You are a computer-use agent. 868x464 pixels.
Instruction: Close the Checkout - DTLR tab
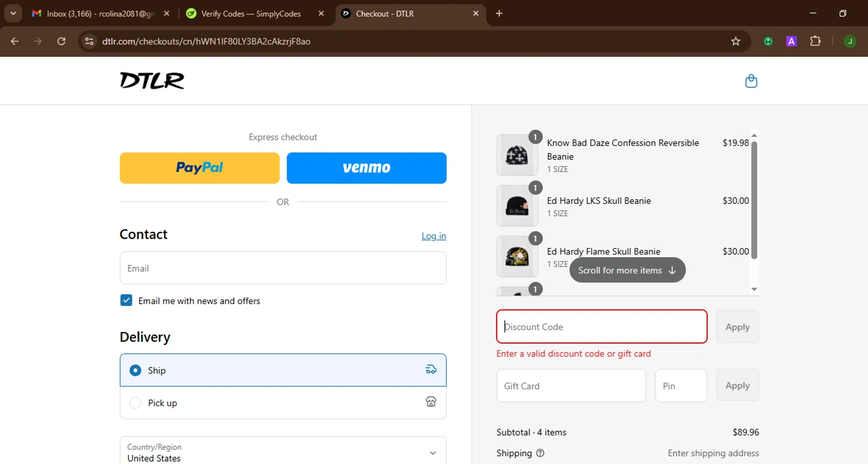tap(476, 13)
